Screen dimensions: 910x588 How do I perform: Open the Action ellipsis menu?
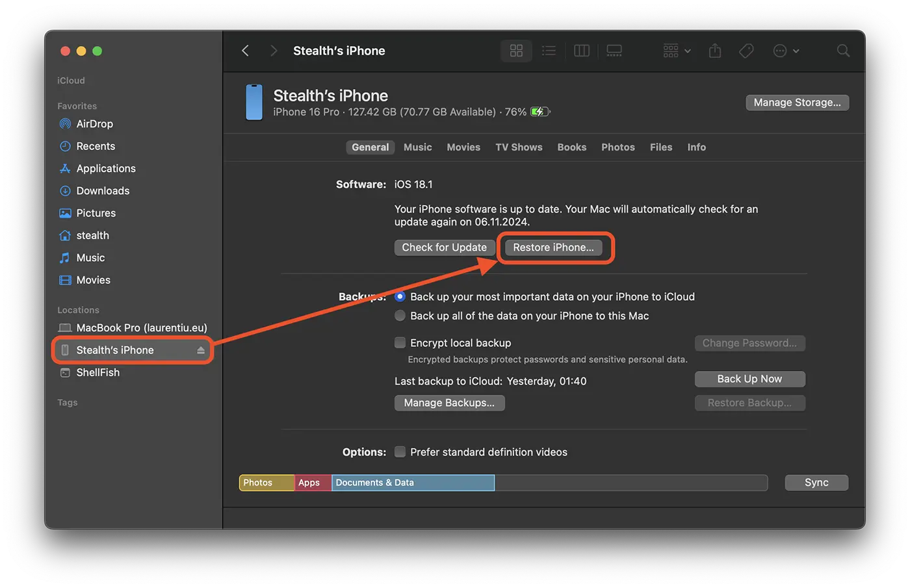point(786,51)
